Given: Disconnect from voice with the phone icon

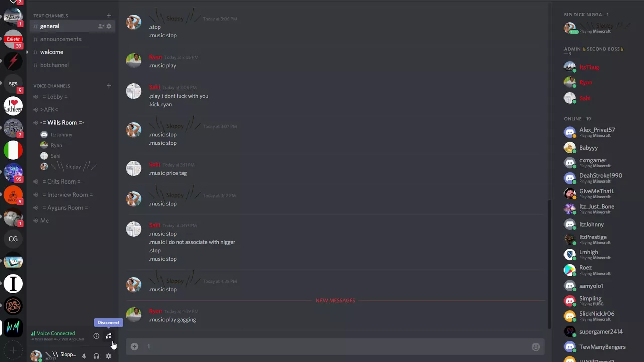Looking at the screenshot, I should point(108,336).
